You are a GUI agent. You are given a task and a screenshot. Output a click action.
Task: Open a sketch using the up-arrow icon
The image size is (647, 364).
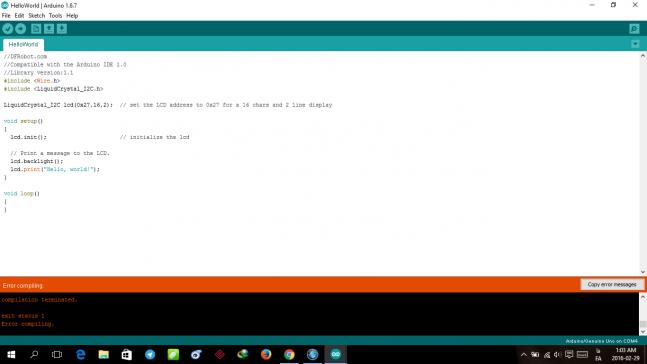49,28
